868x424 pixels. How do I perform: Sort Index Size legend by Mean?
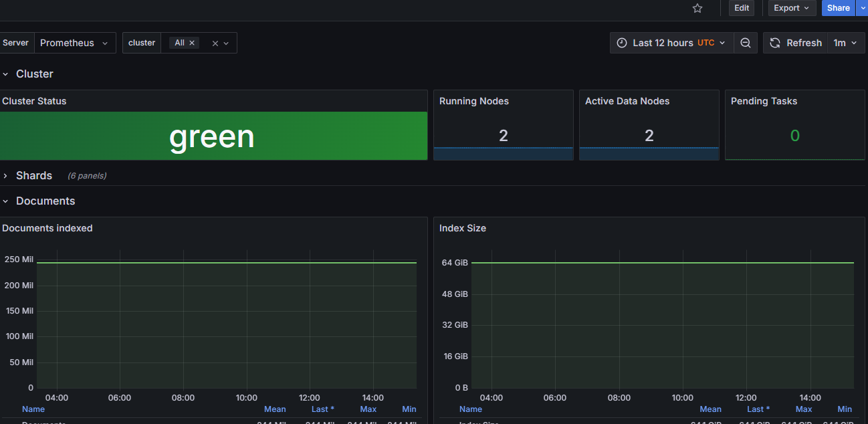click(x=711, y=409)
